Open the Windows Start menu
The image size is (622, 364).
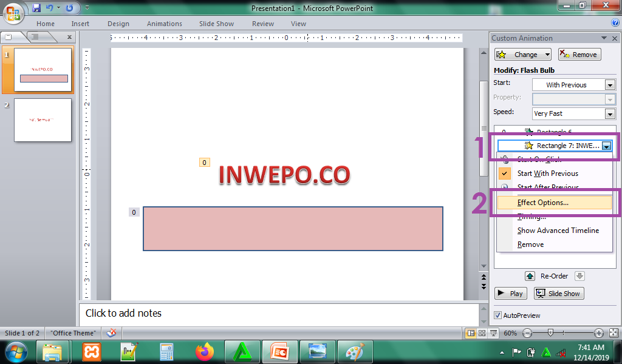(15, 352)
